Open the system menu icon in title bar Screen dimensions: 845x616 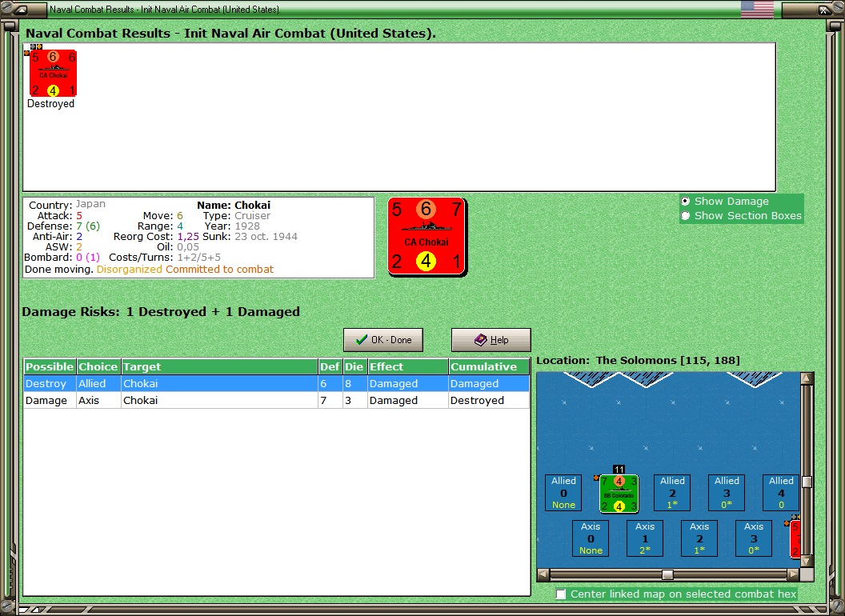click(22, 9)
